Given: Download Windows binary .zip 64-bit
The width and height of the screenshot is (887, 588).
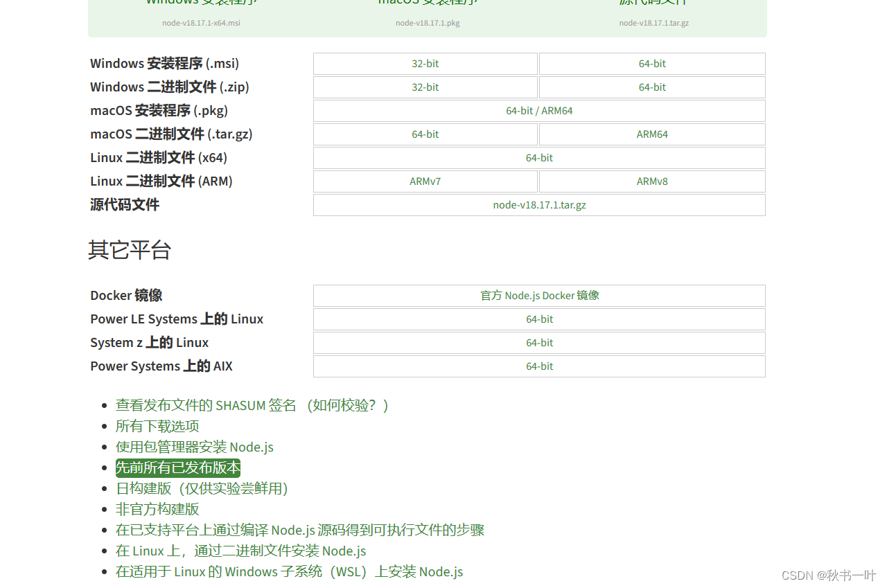Looking at the screenshot, I should (x=652, y=87).
